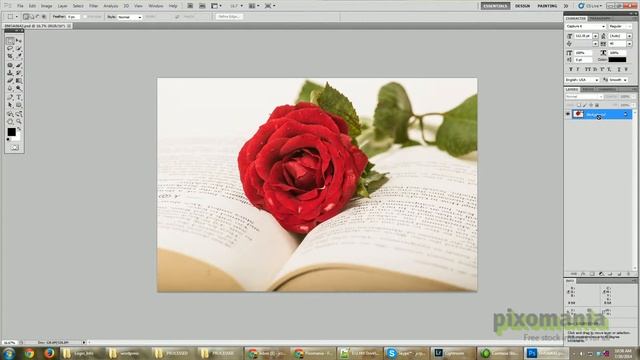
Task: Switch to the Paragraph tab
Action: tap(600, 18)
